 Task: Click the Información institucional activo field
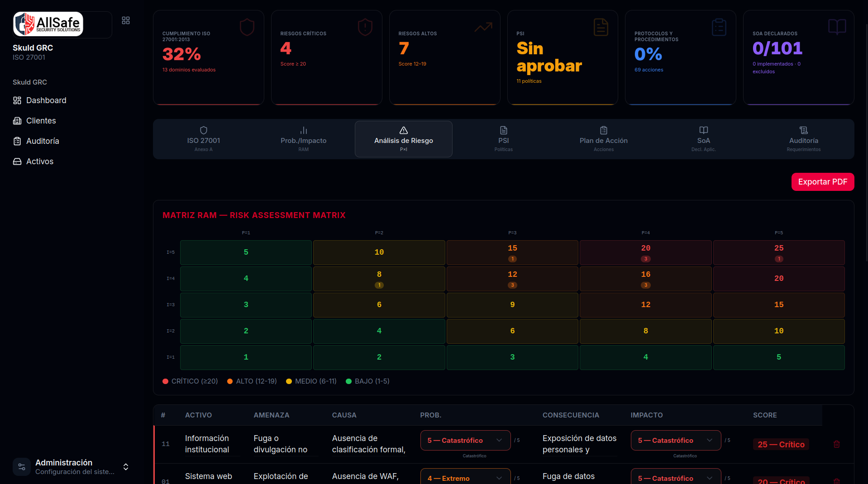(213, 444)
